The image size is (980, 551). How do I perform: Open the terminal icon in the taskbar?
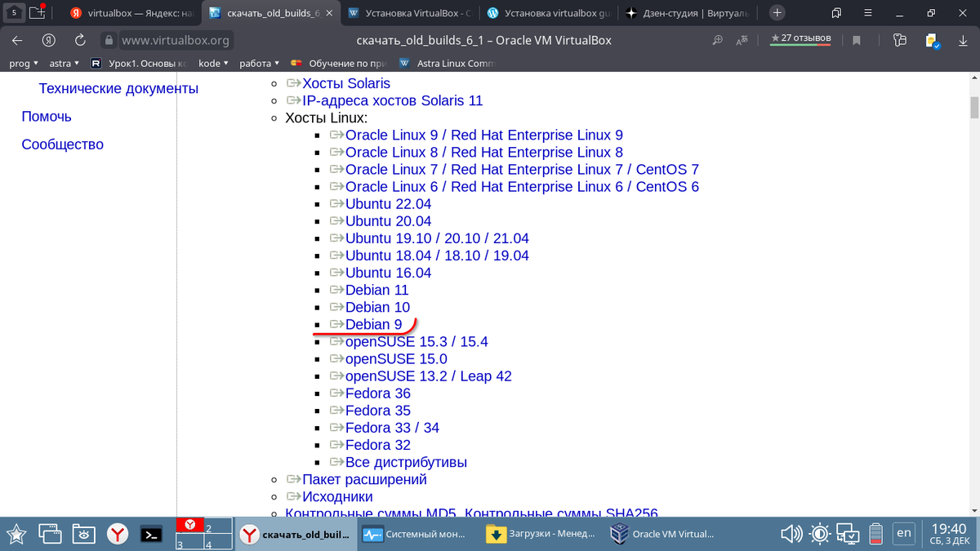[x=150, y=535]
